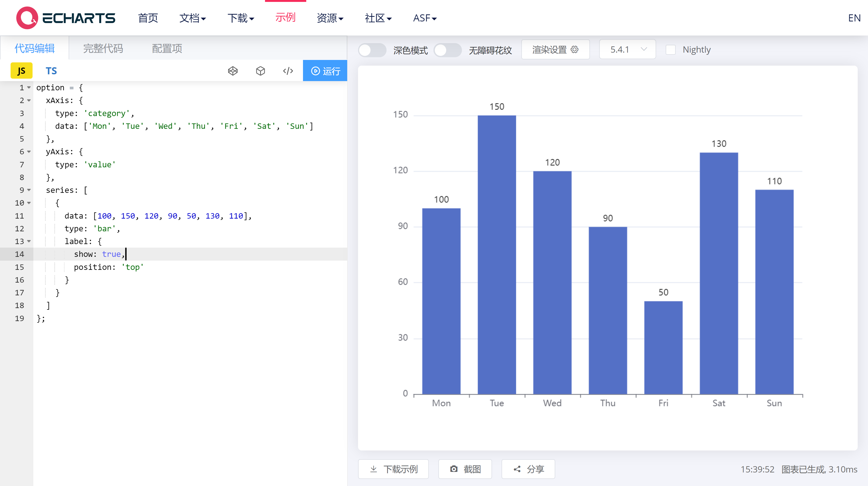Open the 社区 menu

click(378, 18)
